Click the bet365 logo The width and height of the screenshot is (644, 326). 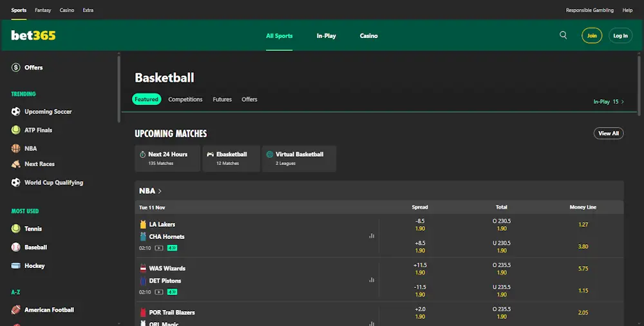click(x=33, y=36)
